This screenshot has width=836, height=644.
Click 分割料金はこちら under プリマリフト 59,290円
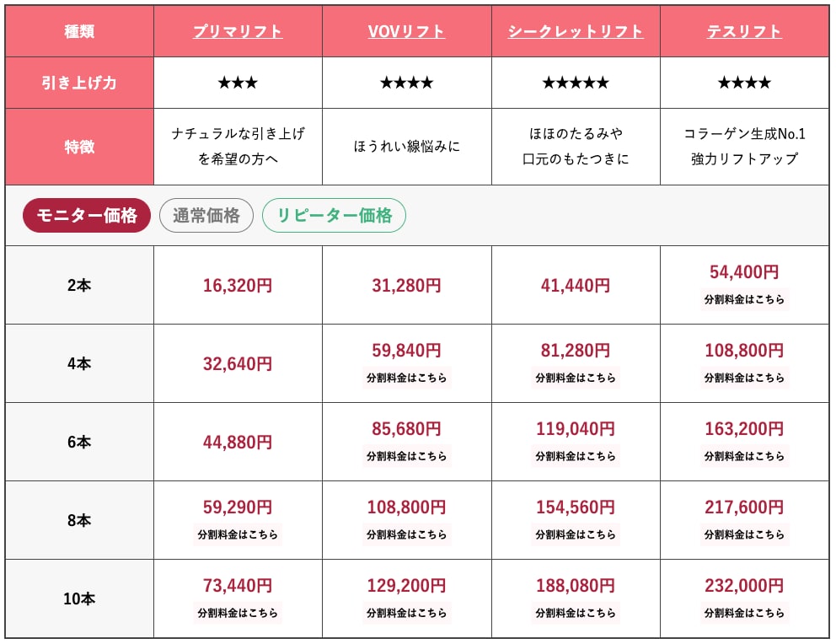pos(238,534)
